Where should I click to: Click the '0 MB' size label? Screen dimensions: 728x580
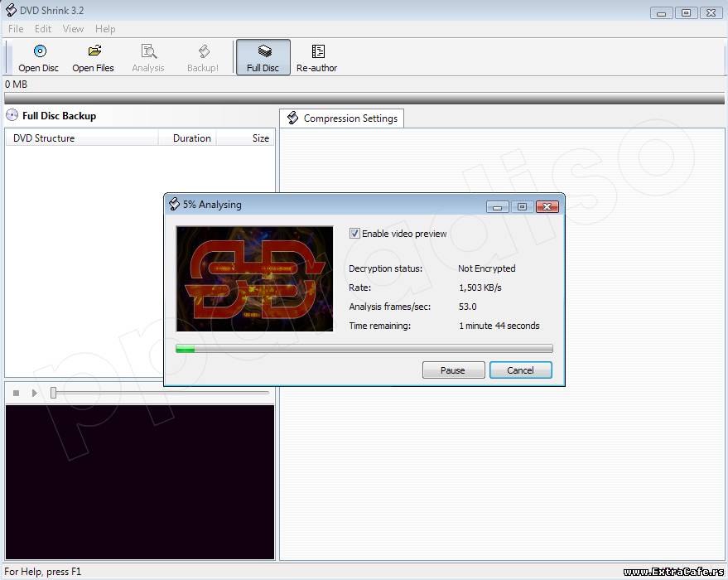17,84
